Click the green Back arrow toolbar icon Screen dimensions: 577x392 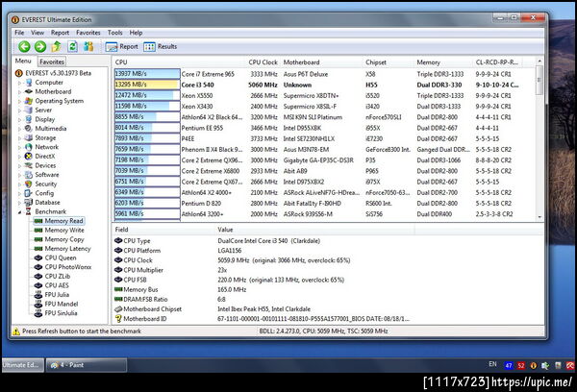24,47
